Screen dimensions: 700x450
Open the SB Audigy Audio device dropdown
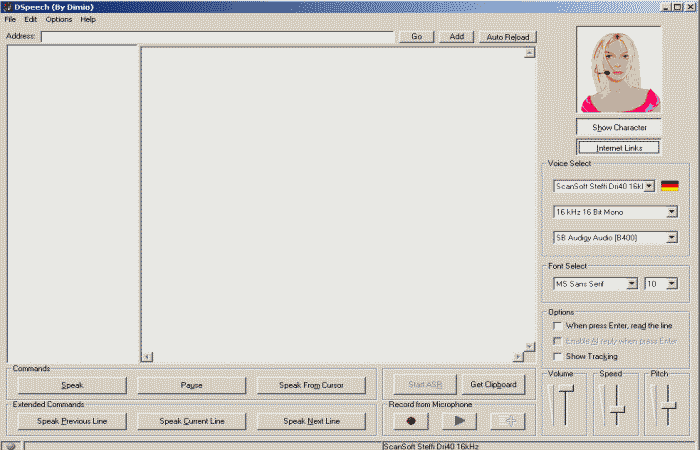671,238
